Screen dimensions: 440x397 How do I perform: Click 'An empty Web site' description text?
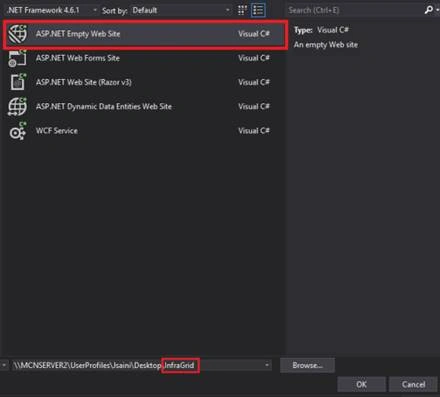[x=326, y=45]
